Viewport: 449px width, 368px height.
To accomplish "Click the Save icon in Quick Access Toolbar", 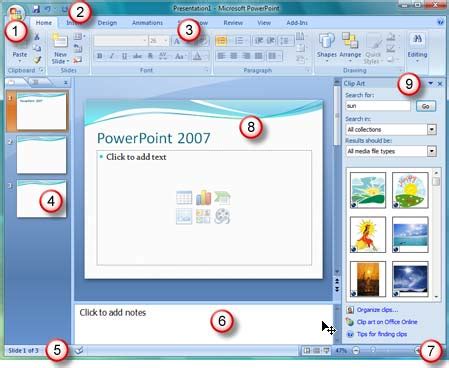I will coord(36,9).
